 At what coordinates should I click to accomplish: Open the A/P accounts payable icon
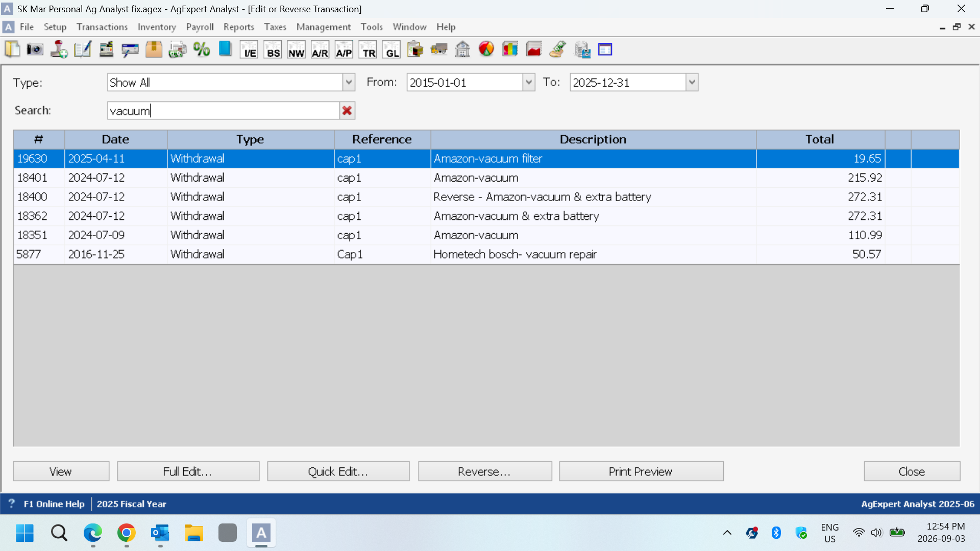point(344,49)
